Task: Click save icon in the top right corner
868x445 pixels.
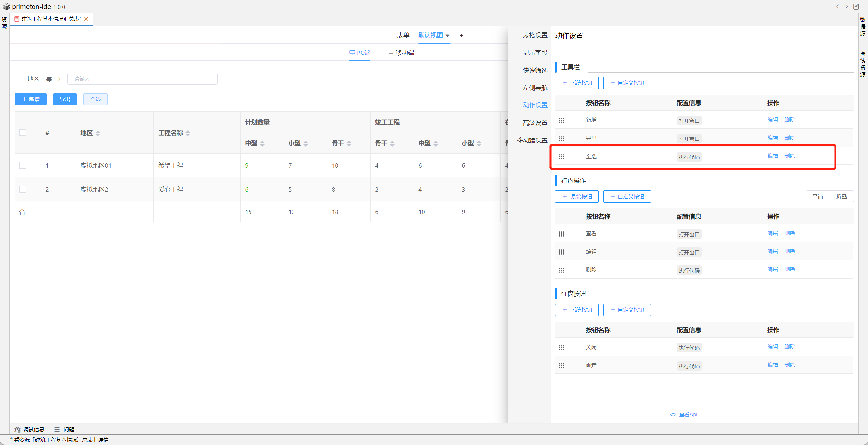Action: (856, 7)
